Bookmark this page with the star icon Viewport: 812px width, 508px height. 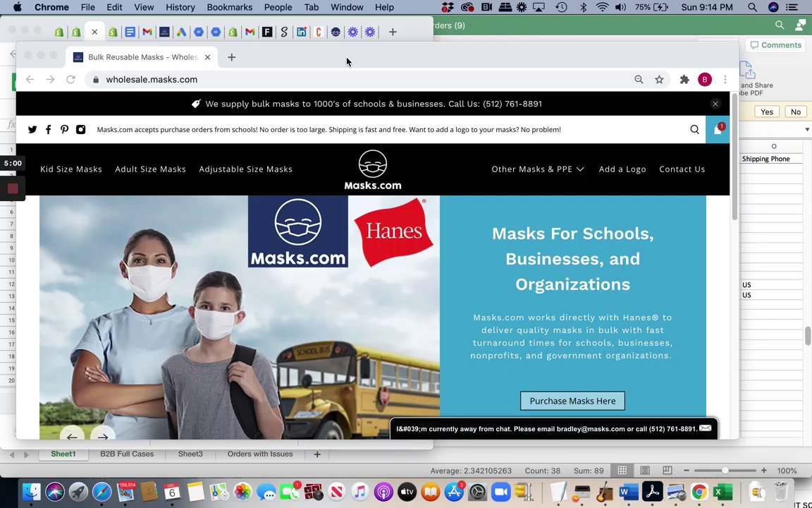[659, 79]
